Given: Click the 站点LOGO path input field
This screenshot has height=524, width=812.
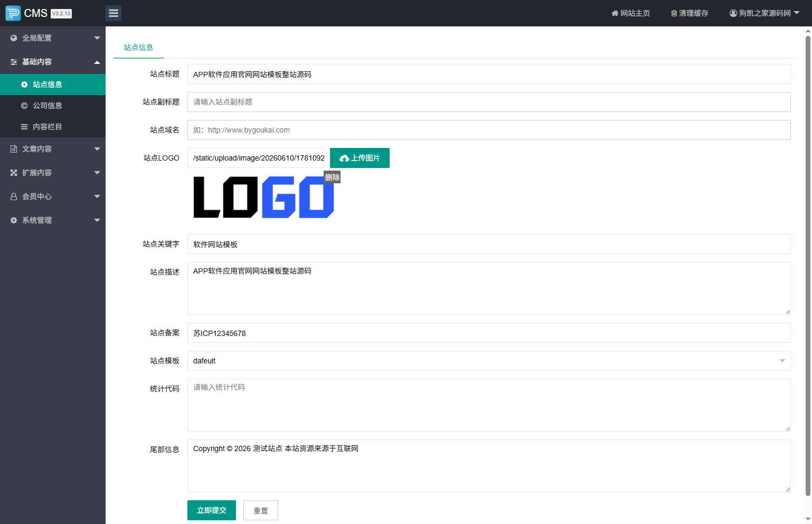Looking at the screenshot, I should [x=256, y=158].
